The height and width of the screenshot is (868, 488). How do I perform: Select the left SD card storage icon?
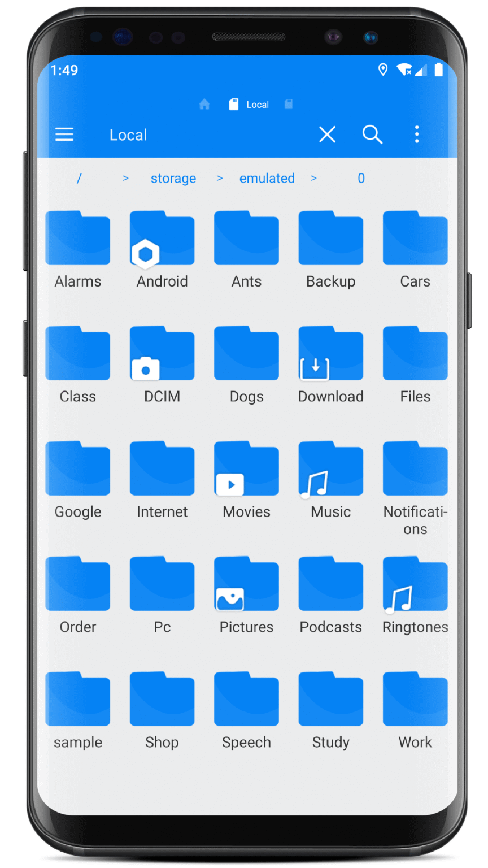pos(233,104)
